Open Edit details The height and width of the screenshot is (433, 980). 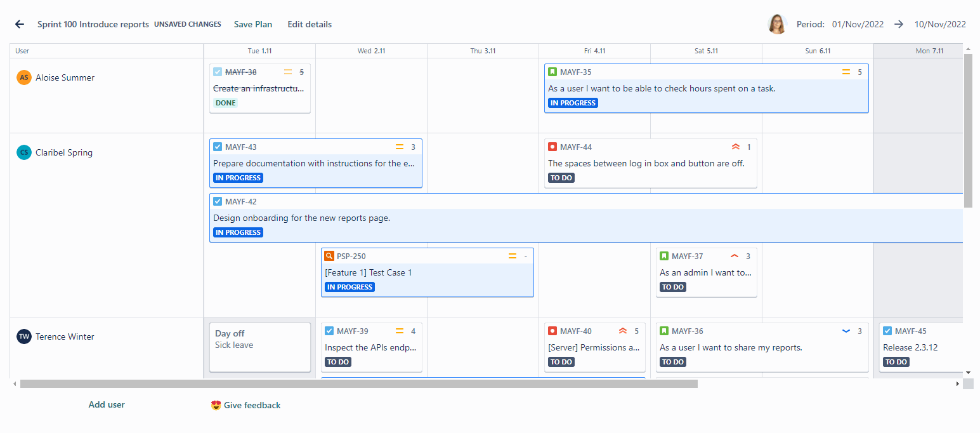tap(310, 24)
